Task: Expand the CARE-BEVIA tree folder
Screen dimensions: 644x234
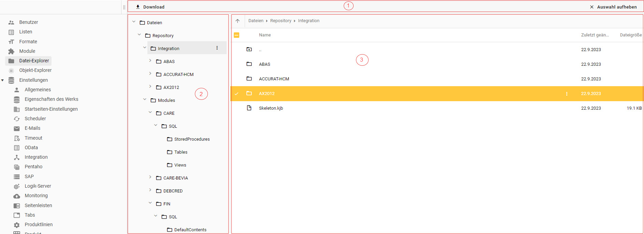Action: click(150, 177)
